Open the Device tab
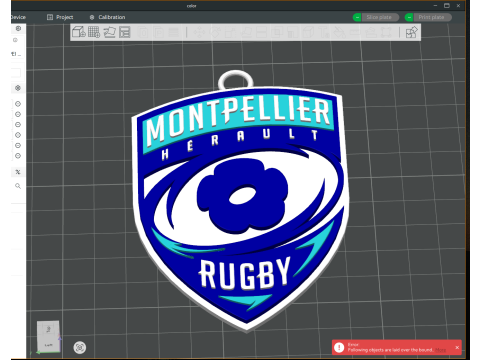 click(18, 17)
